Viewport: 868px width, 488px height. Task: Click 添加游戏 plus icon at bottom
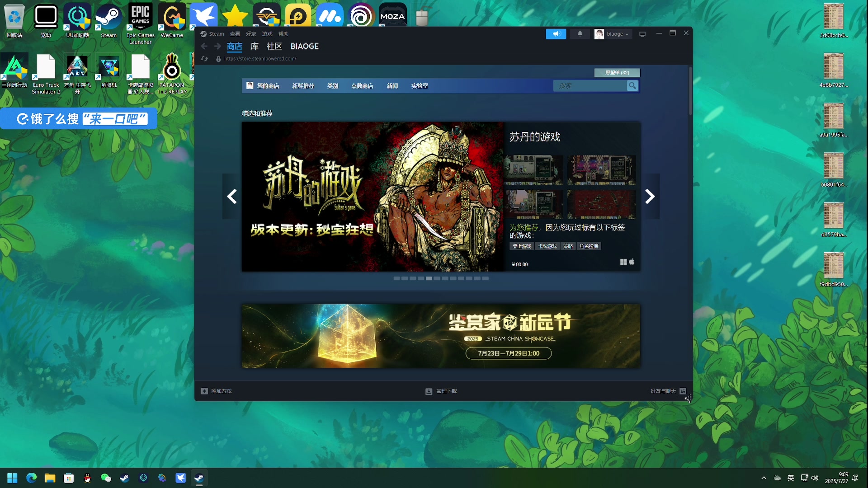click(204, 391)
